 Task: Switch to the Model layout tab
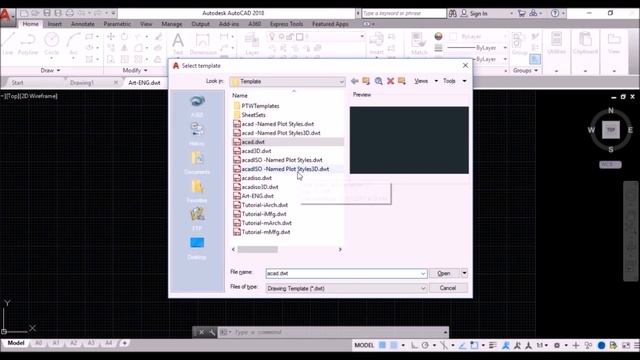16,343
